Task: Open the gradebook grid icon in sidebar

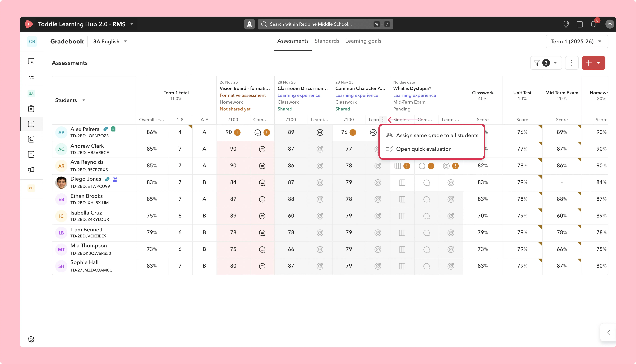Action: coord(31,124)
